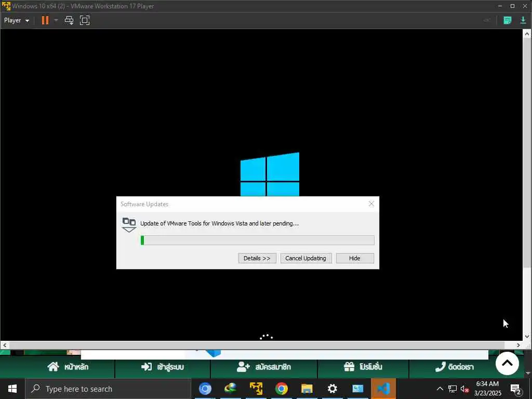Minimize the VMware Player window

point(500,6)
